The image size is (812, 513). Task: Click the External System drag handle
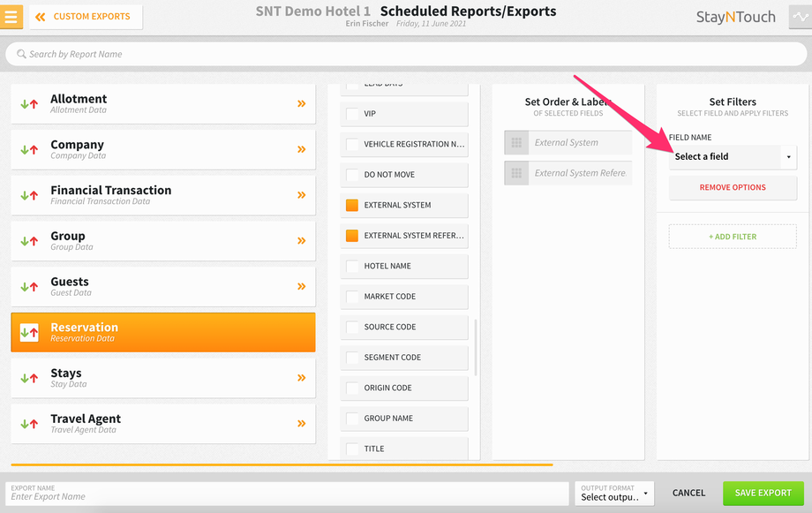pyautogui.click(x=516, y=142)
